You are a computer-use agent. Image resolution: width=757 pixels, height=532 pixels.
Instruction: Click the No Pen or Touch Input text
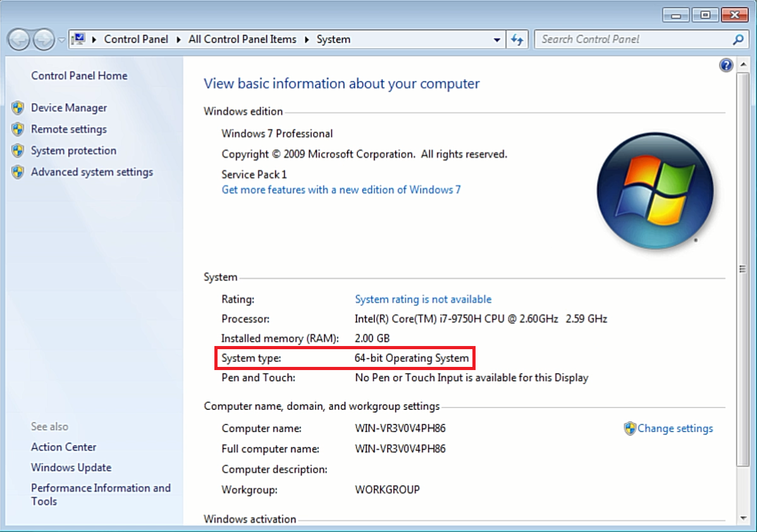pos(472,378)
